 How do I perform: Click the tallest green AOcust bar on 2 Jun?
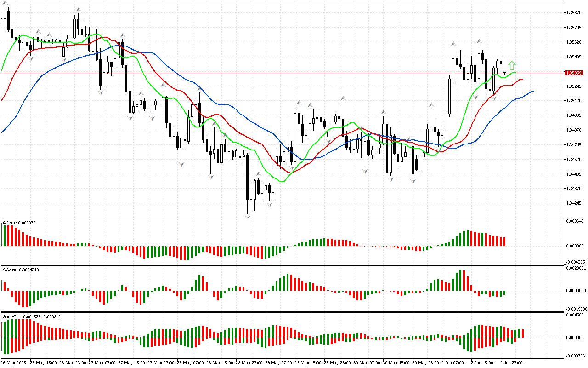pyautogui.click(x=468, y=238)
